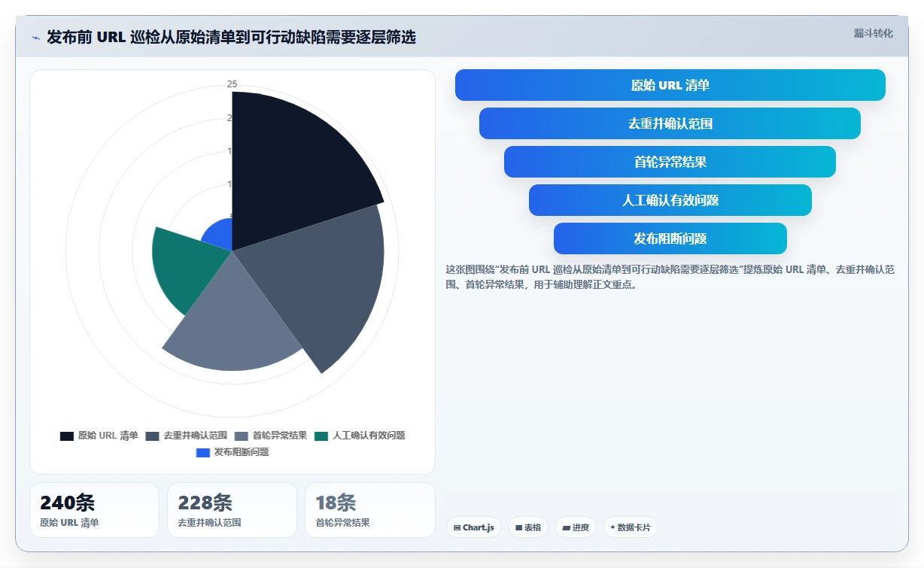Screen dimensions: 924x568
Task: Toggle 发布阻断问题 legend color box
Action: tap(202, 452)
